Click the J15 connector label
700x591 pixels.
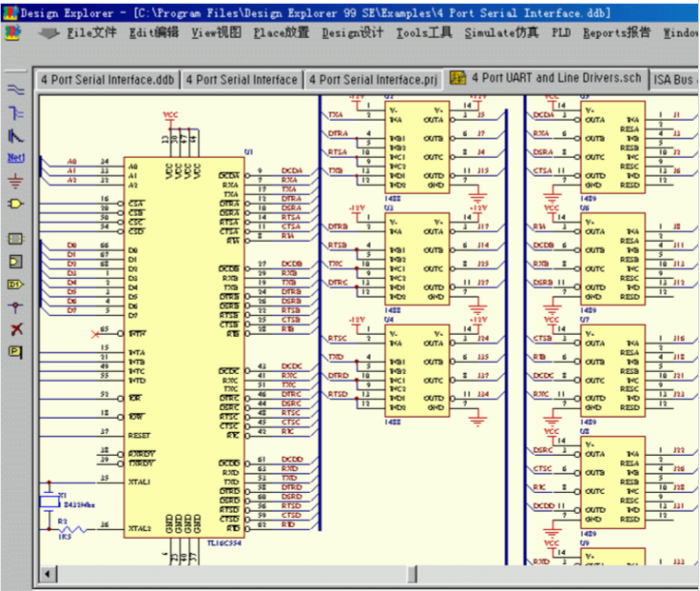[x=483, y=170]
